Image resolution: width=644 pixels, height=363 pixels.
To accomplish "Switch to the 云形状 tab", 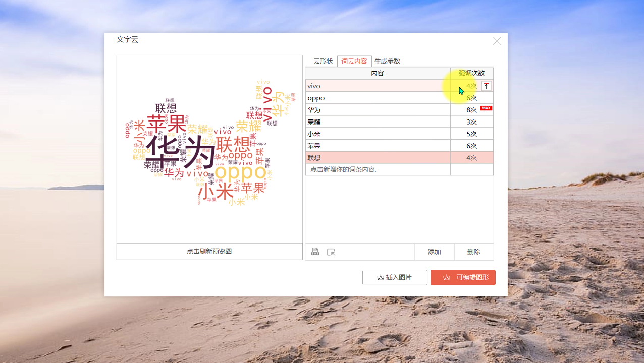I will pyautogui.click(x=323, y=61).
